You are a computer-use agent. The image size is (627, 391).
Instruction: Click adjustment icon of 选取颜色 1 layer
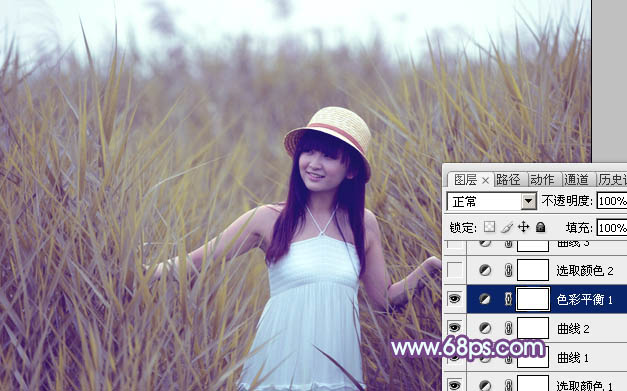pos(485,386)
